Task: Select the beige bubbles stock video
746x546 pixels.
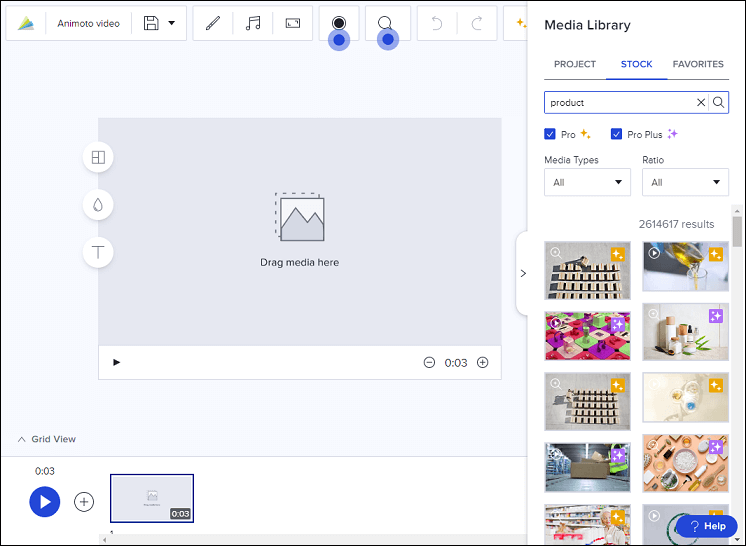Action: 686,398
